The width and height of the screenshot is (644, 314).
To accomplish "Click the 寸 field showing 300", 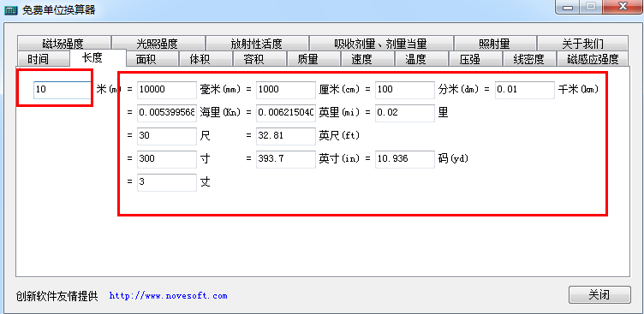I will 167,159.
